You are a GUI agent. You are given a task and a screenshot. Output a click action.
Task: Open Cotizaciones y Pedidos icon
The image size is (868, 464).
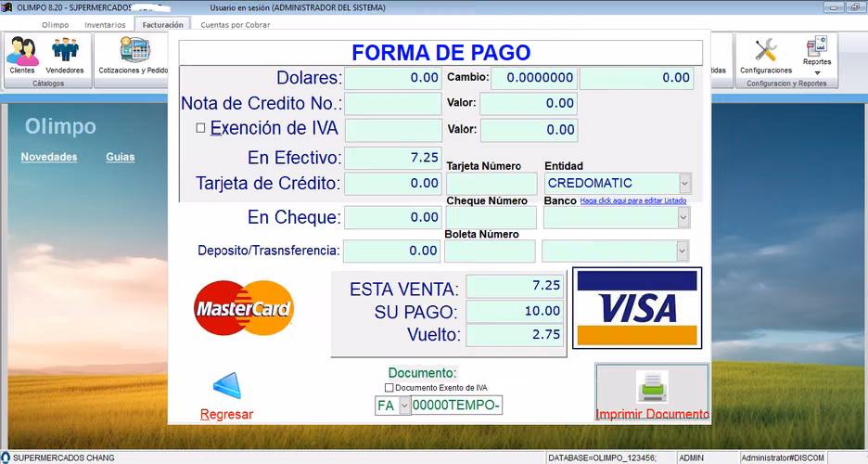[x=134, y=50]
